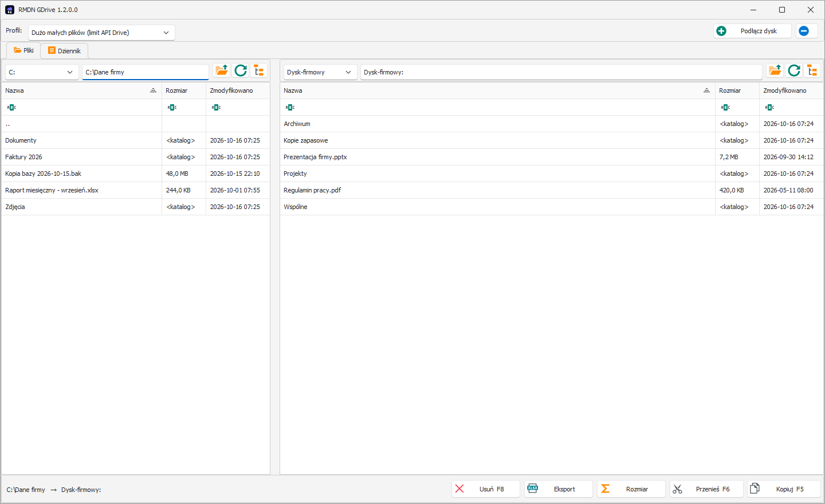Click the Podłącz dysk button

click(x=752, y=31)
